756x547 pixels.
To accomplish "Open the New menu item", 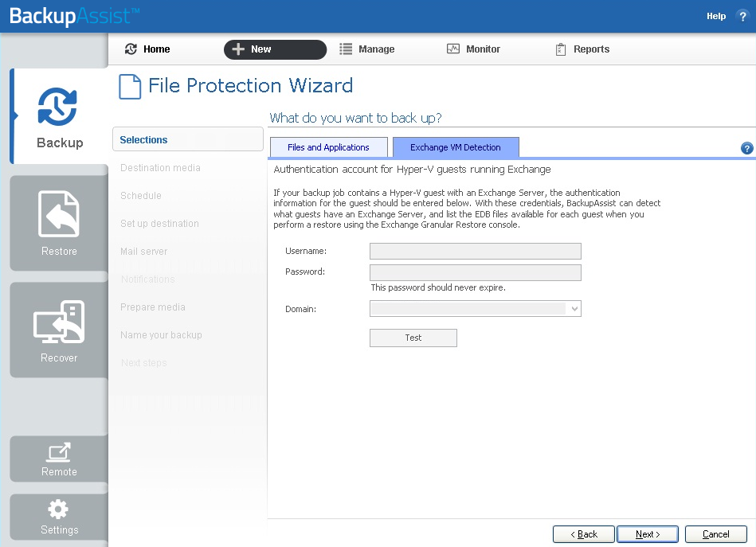I will [275, 49].
